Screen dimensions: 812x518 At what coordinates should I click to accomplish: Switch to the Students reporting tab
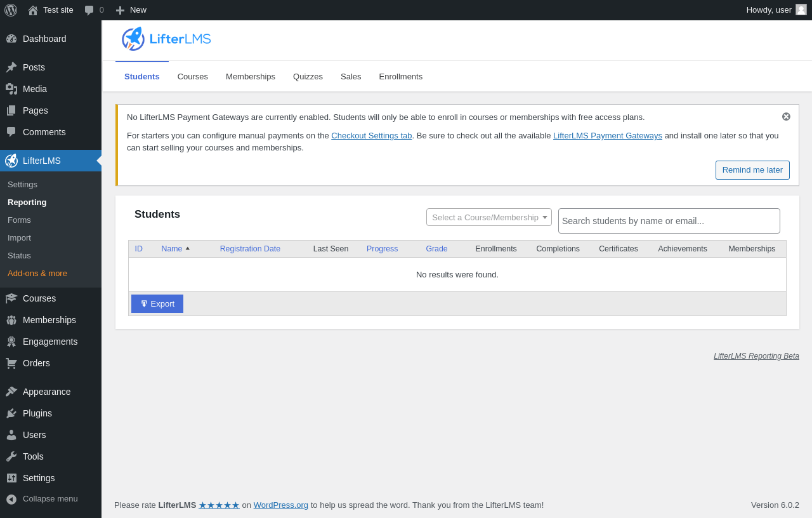pos(142,77)
